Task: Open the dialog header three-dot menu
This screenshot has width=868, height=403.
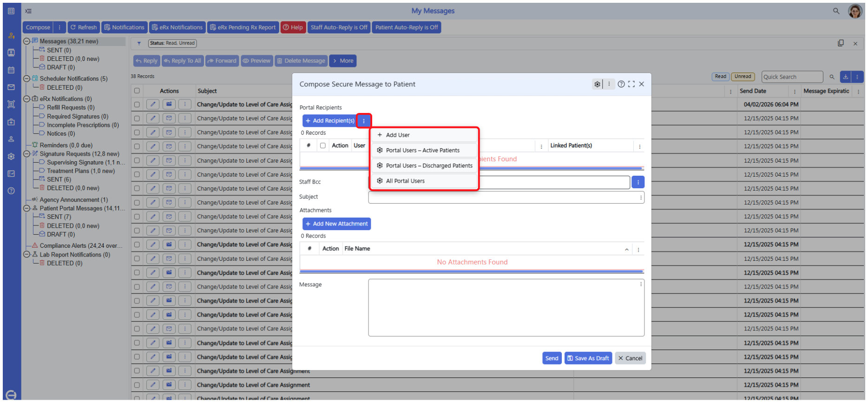Action: pyautogui.click(x=609, y=84)
